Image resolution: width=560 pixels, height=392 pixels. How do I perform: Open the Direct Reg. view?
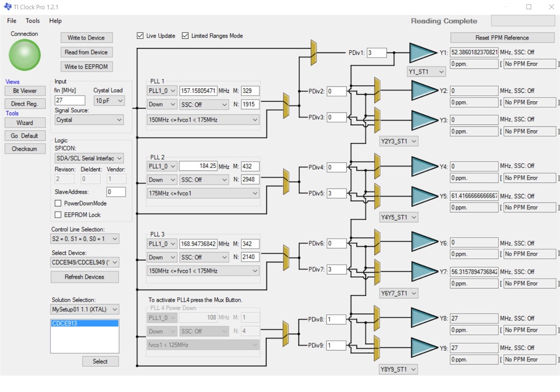point(25,104)
